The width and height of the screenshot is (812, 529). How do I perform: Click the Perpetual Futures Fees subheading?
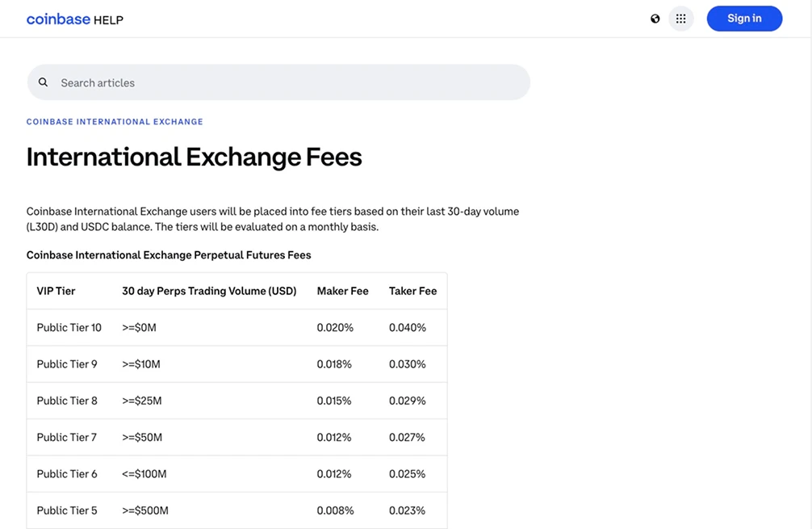coord(168,254)
